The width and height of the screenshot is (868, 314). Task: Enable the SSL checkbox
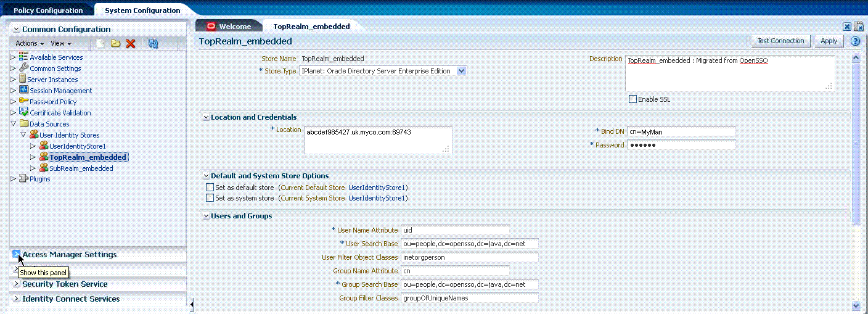[633, 99]
